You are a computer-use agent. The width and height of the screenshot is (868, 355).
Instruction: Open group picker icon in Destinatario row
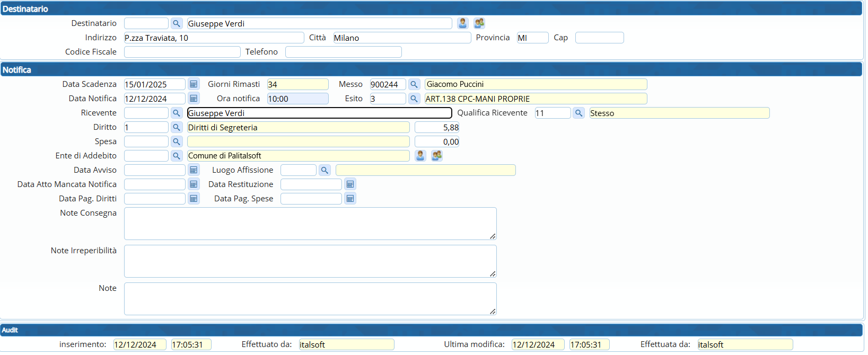[x=479, y=23]
